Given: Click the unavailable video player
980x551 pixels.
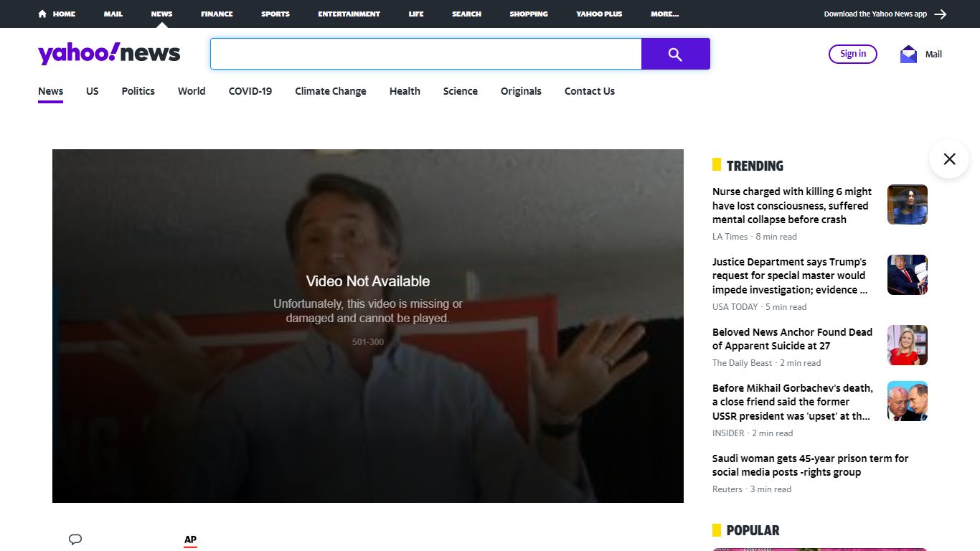Looking at the screenshot, I should (x=368, y=326).
